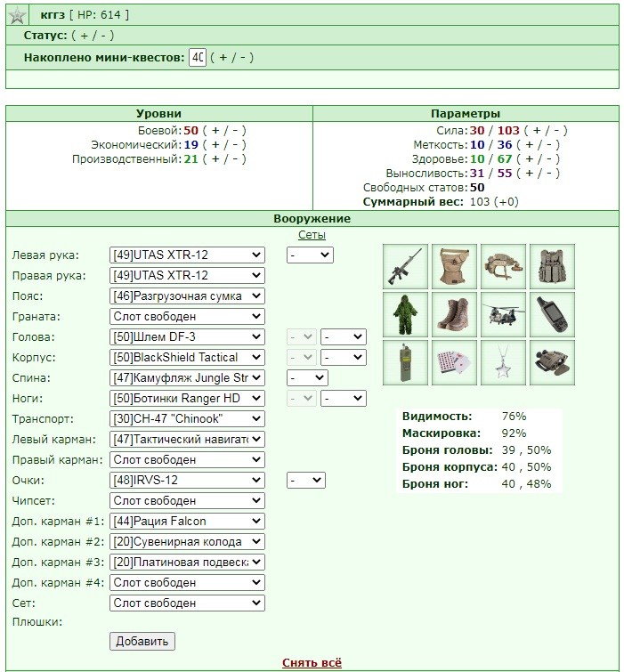
Task: Click the Ranger HD boots icon
Action: point(454,314)
